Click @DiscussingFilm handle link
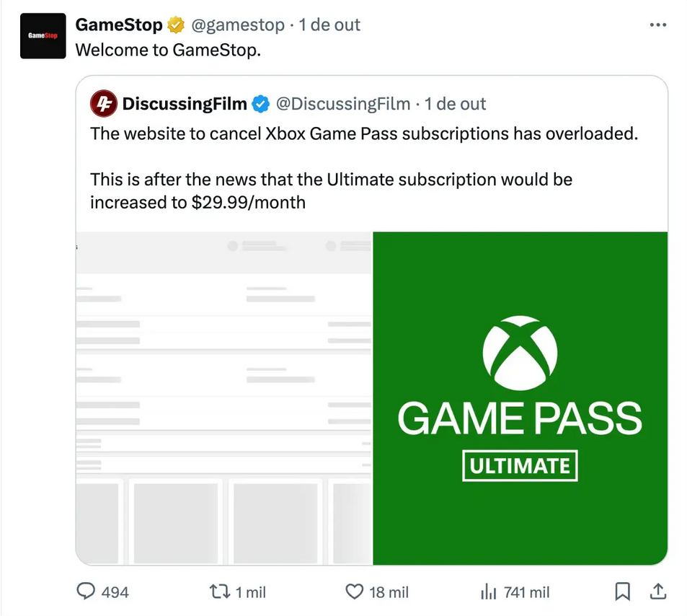Screen dimensions: 687x616 (344, 103)
